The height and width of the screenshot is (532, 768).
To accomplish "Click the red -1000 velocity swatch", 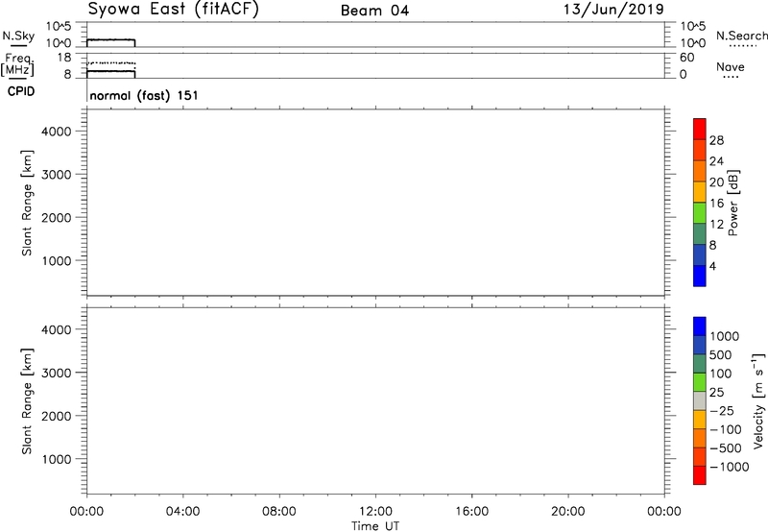I will [x=700, y=475].
